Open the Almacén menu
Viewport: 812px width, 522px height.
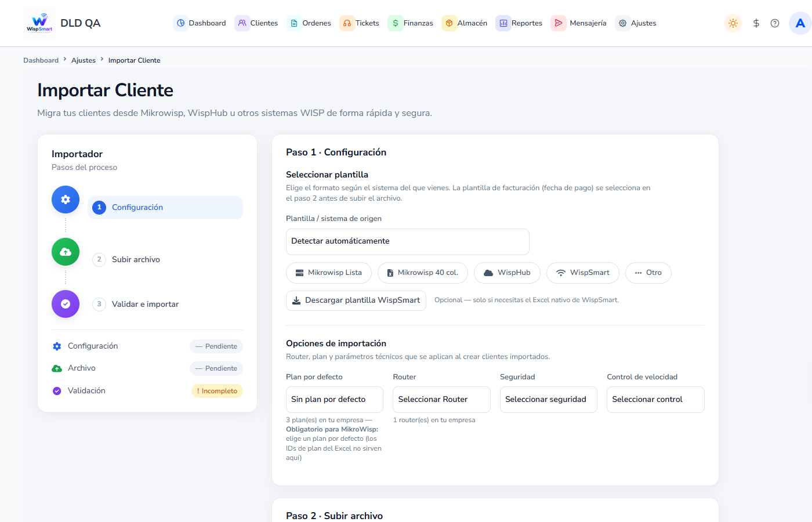[465, 23]
